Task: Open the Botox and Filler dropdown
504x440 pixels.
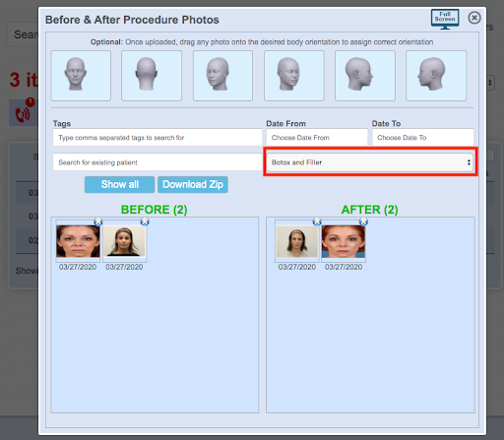Action: click(x=370, y=162)
